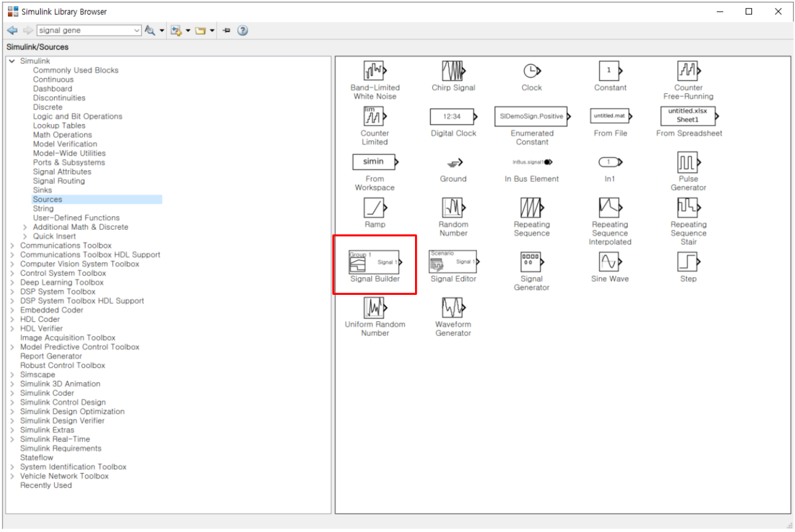The height and width of the screenshot is (532, 795).
Task: Select the Sinks category in the tree
Action: [42, 190]
